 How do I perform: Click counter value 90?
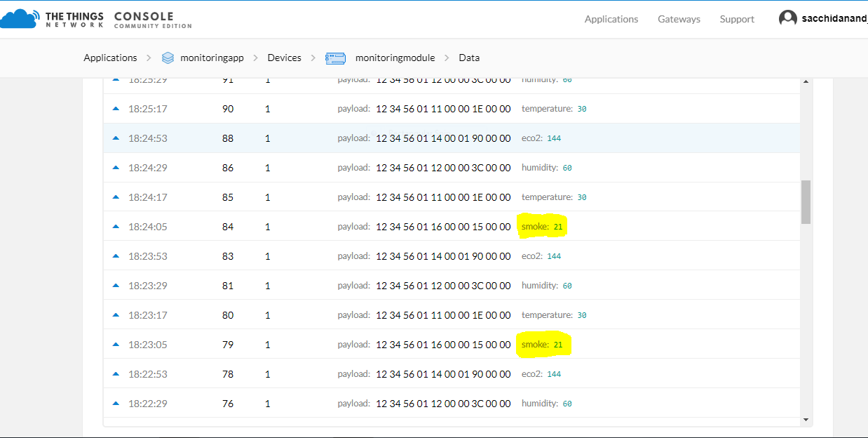pyautogui.click(x=228, y=109)
